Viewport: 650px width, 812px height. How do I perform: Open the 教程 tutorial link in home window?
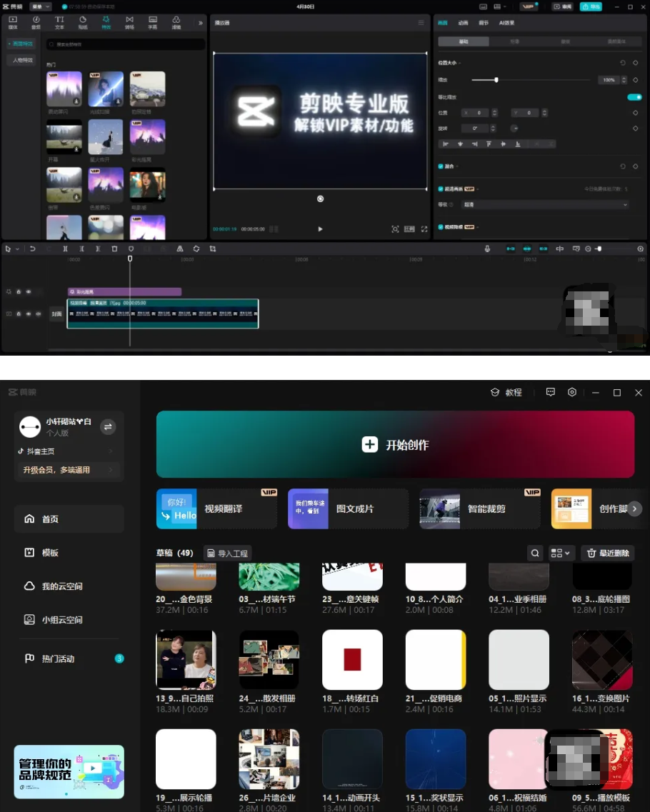pos(506,393)
